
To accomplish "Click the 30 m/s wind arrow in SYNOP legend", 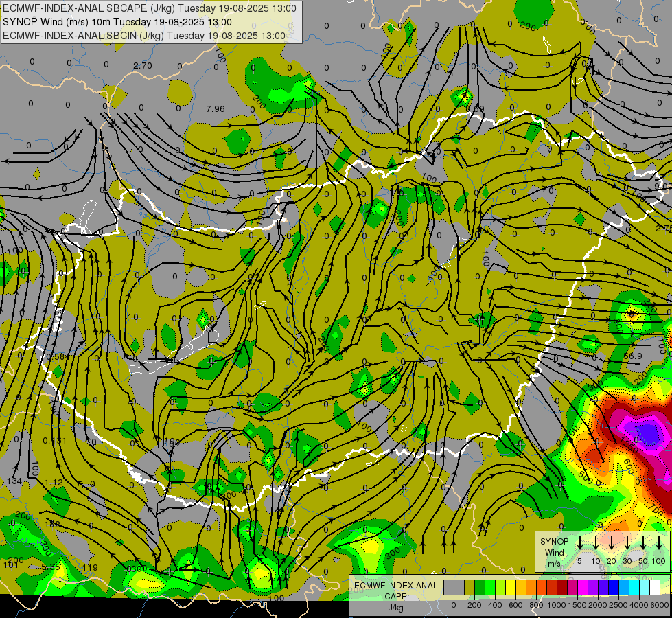I will [627, 542].
